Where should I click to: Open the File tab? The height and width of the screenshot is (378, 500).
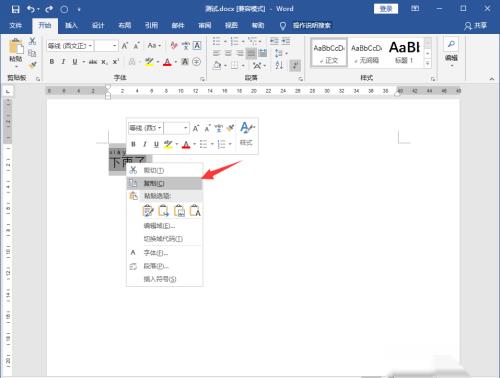(x=15, y=26)
